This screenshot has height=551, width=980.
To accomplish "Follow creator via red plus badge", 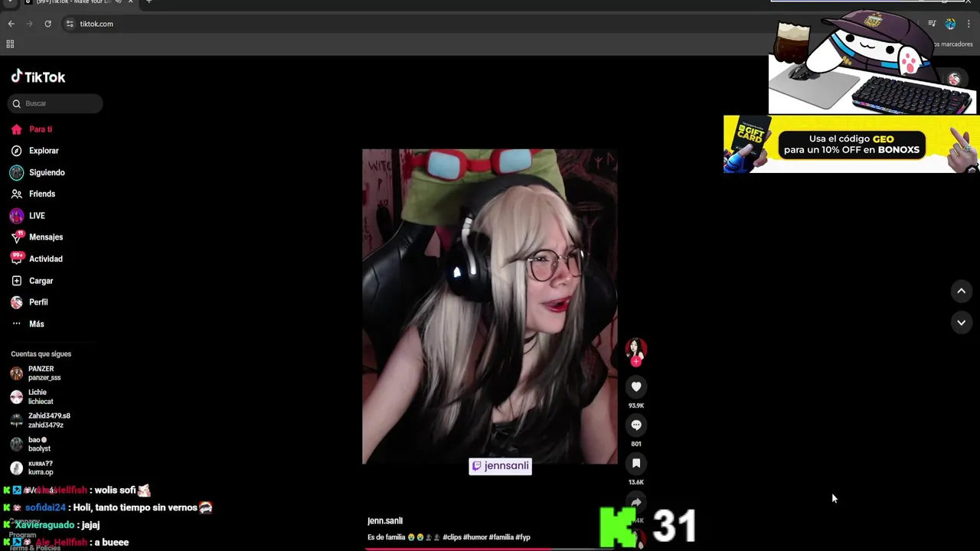I will [636, 361].
